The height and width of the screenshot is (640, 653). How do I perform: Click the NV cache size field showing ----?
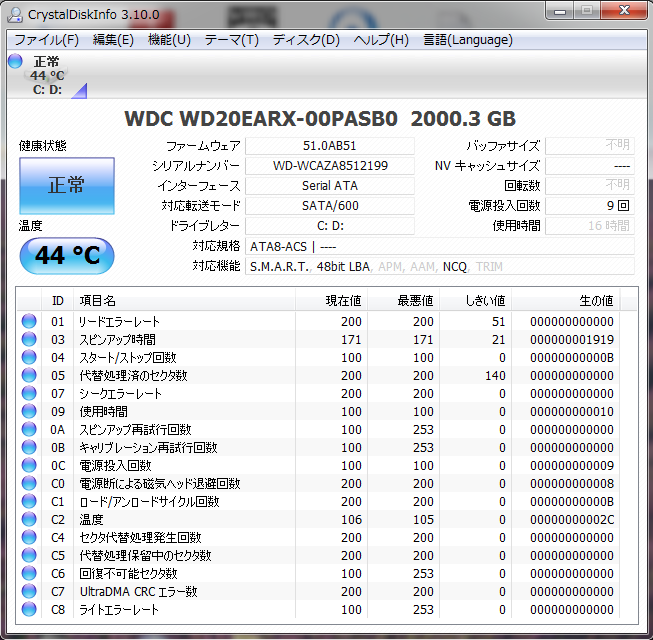coord(590,166)
